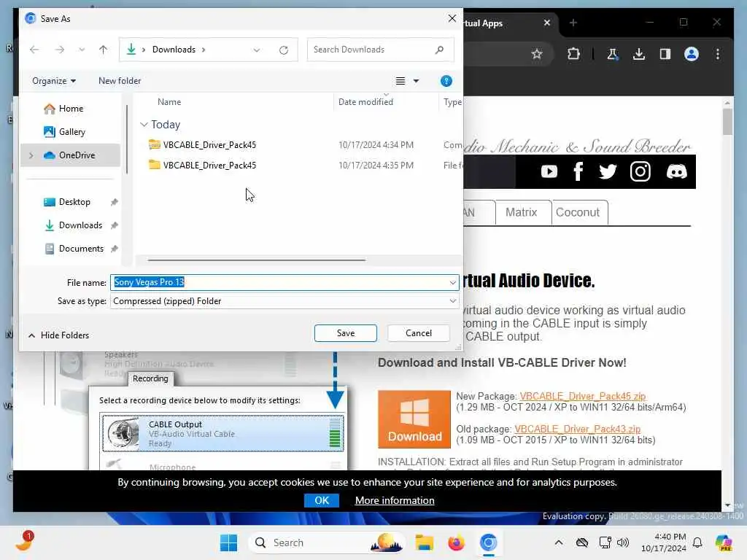
Task: Click the orange Download button
Action: [414, 419]
